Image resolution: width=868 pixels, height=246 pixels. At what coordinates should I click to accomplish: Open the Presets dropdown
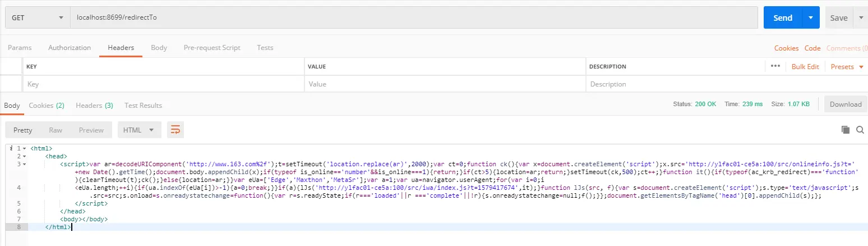pos(846,66)
